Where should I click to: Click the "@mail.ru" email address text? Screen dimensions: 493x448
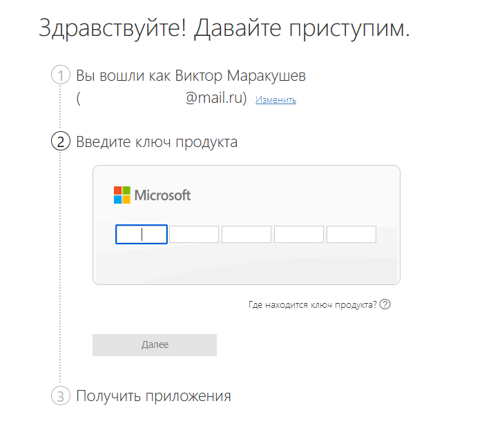216,98
